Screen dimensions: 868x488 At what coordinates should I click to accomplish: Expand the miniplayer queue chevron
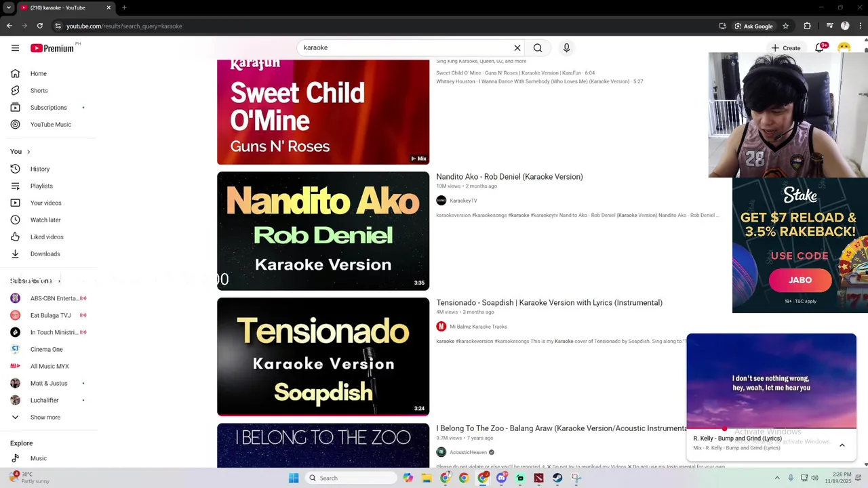842,445
